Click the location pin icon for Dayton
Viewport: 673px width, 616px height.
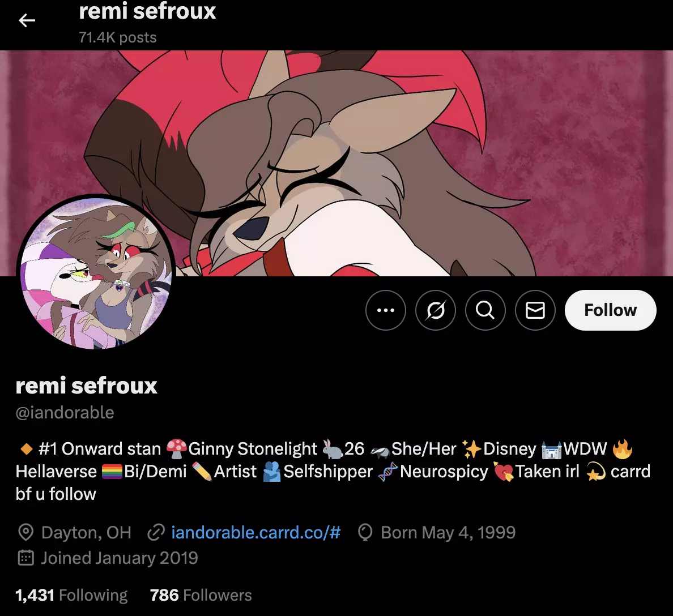pyautogui.click(x=25, y=532)
